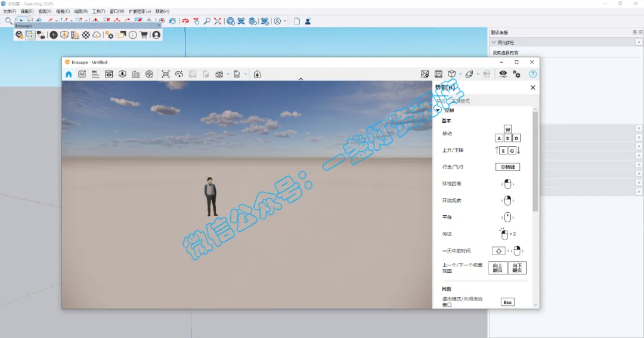Click the help panel scrollbar down arrow

(535, 305)
